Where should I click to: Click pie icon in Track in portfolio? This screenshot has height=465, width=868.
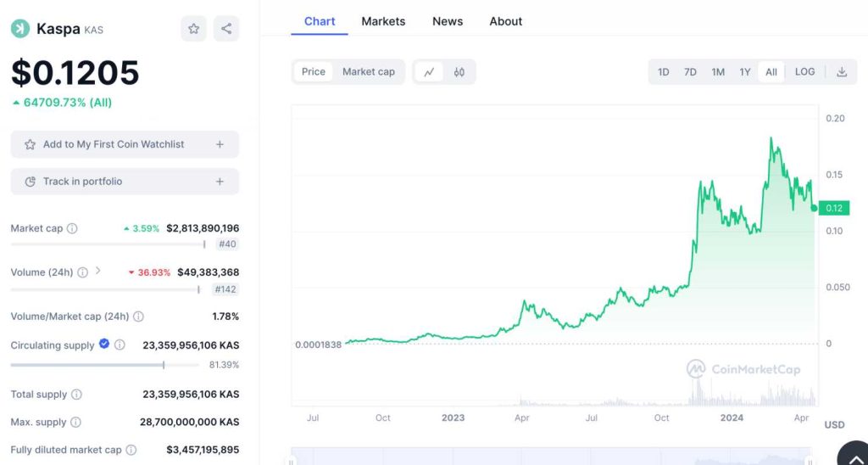pos(31,182)
